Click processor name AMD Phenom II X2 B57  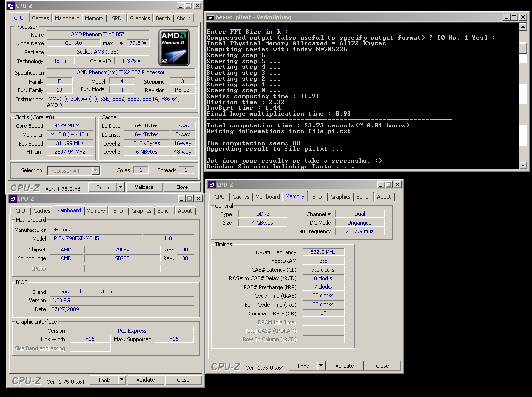[98, 34]
